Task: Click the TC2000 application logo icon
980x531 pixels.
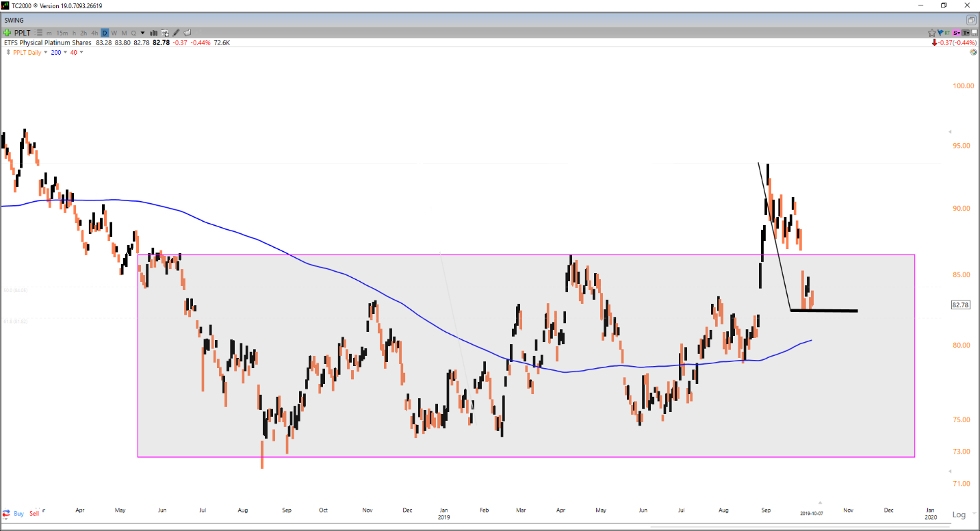Action: pos(5,5)
